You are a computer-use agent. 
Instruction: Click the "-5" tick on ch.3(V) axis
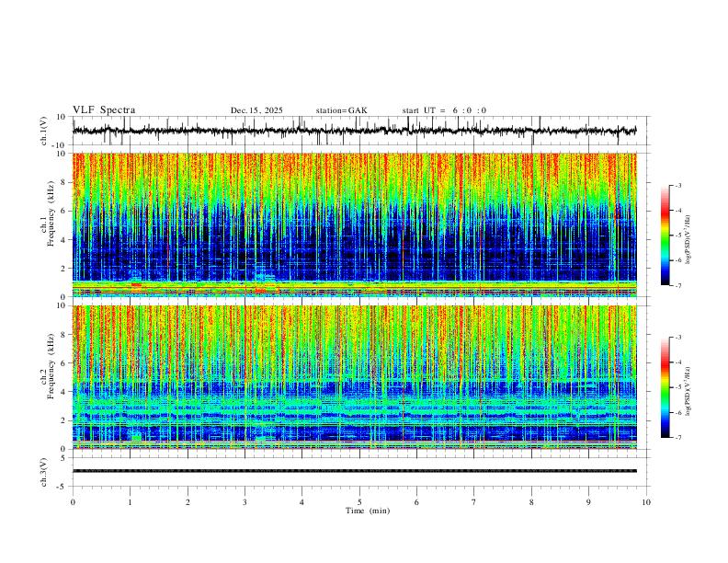coord(63,487)
